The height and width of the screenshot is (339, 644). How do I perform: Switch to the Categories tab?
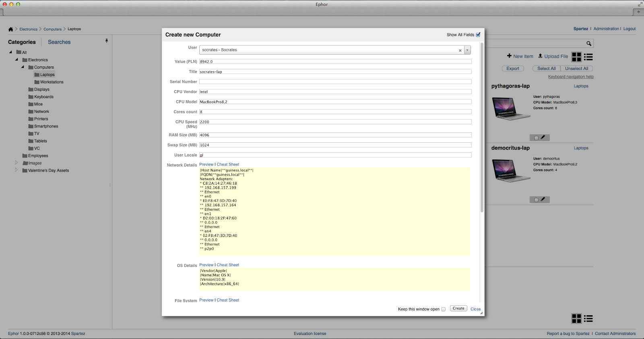[22, 42]
